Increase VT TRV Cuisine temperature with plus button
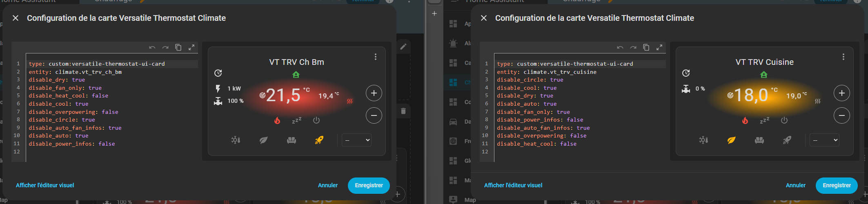 pos(842,93)
